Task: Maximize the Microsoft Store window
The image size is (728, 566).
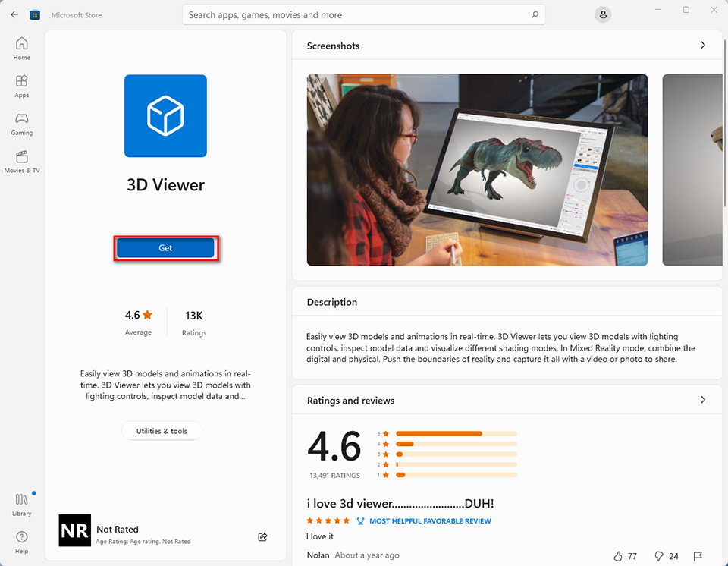Action: pos(686,10)
